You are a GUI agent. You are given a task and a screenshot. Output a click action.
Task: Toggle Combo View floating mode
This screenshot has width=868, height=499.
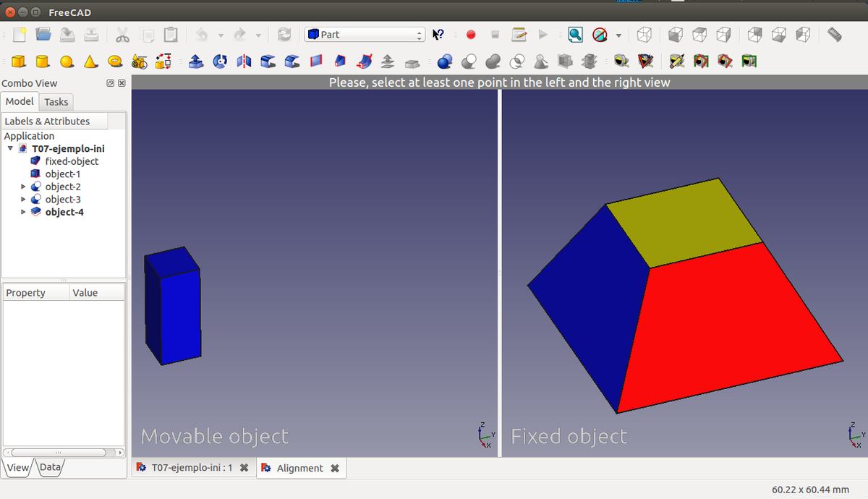109,83
